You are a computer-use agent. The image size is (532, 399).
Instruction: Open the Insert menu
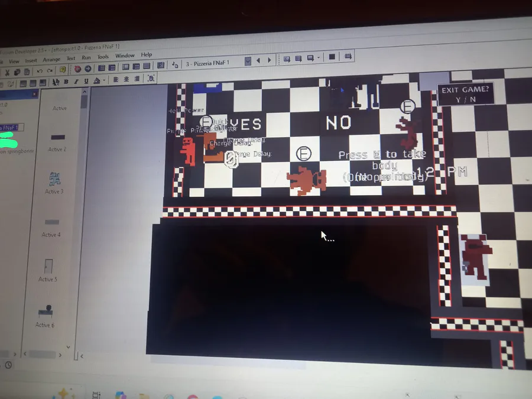click(x=31, y=60)
